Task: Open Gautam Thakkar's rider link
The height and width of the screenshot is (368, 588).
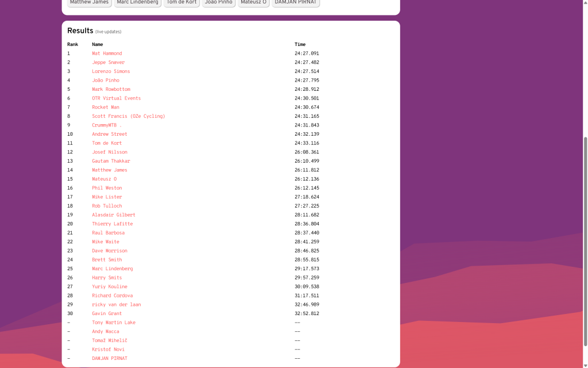Action: click(111, 161)
